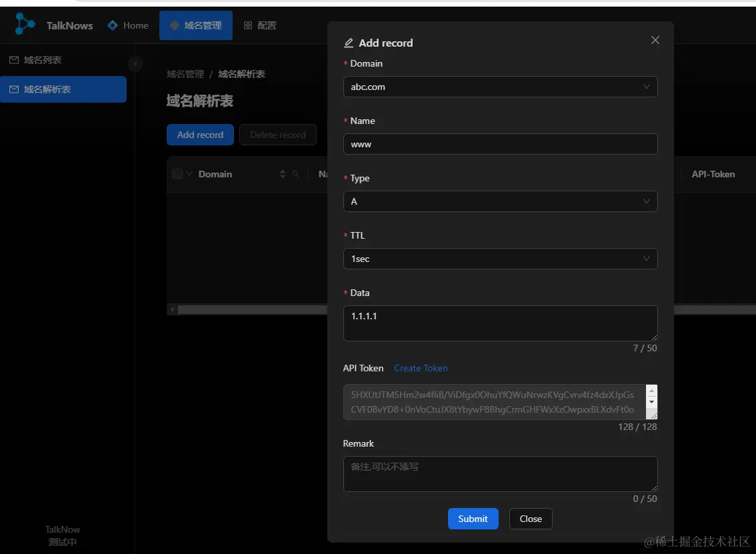This screenshot has height=554, width=756.
Task: Open the Home menu item
Action: pos(128,25)
